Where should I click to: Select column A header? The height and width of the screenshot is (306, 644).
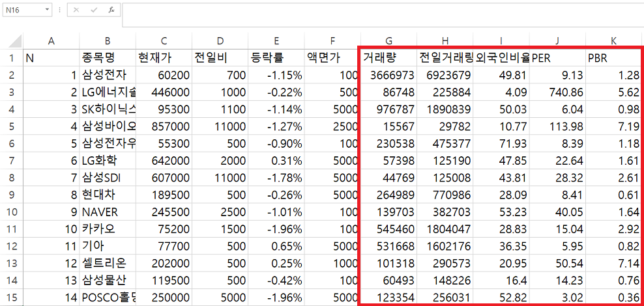point(51,40)
